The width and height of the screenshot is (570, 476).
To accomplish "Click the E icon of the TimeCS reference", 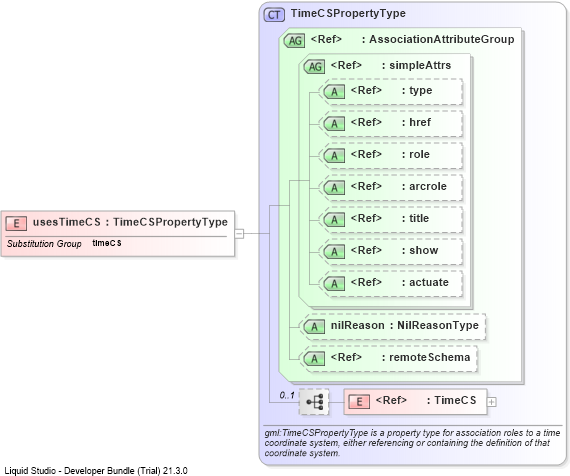I will click(x=359, y=401).
